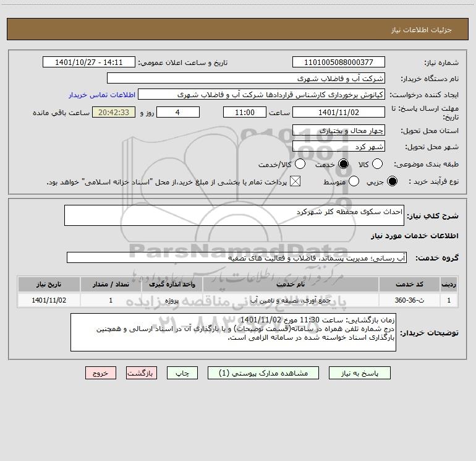
Task: Click service code cell ث-36-360
Action: click(409, 300)
